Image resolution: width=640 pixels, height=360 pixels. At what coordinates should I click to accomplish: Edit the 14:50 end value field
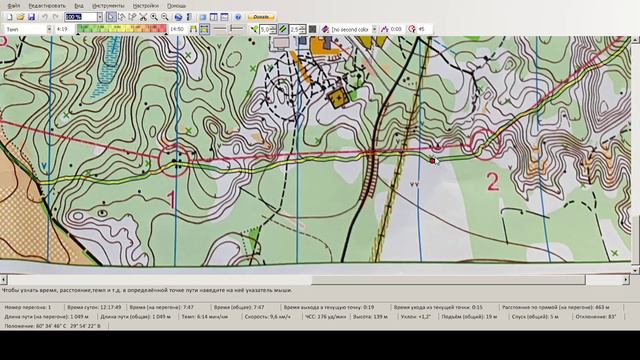(x=177, y=29)
